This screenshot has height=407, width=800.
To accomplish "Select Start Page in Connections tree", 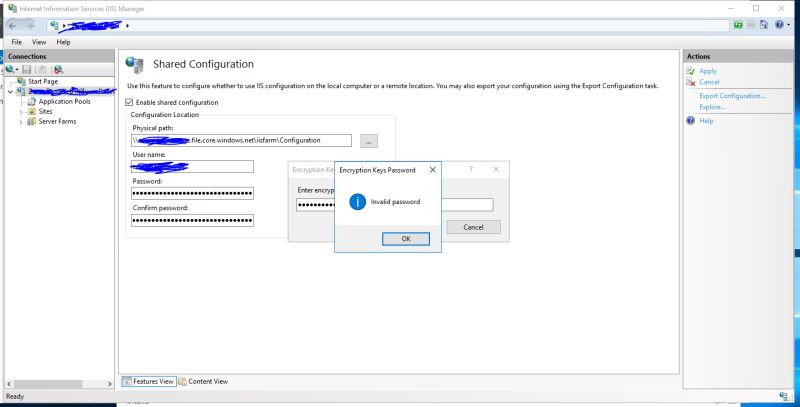I will pos(43,81).
